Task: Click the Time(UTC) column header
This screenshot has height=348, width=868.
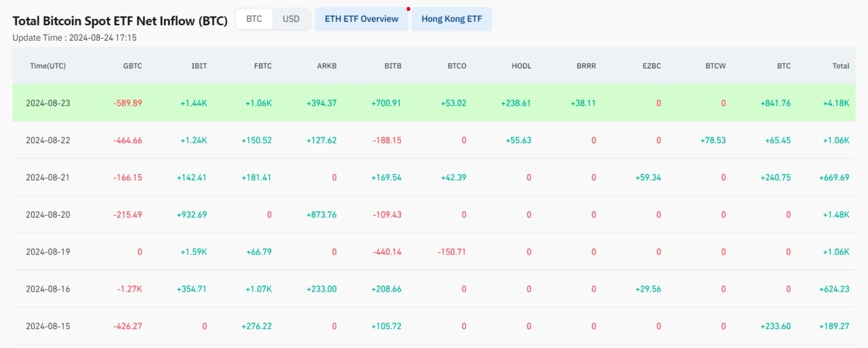Action: 47,66
